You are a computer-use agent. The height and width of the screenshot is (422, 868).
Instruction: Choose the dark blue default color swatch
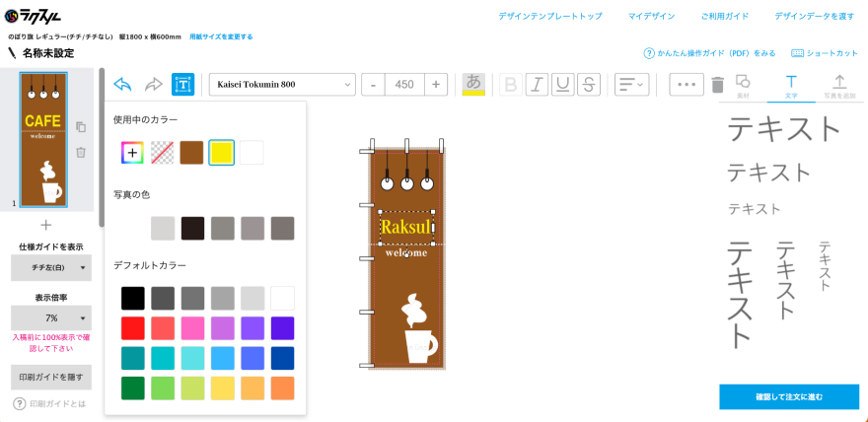tap(282, 358)
